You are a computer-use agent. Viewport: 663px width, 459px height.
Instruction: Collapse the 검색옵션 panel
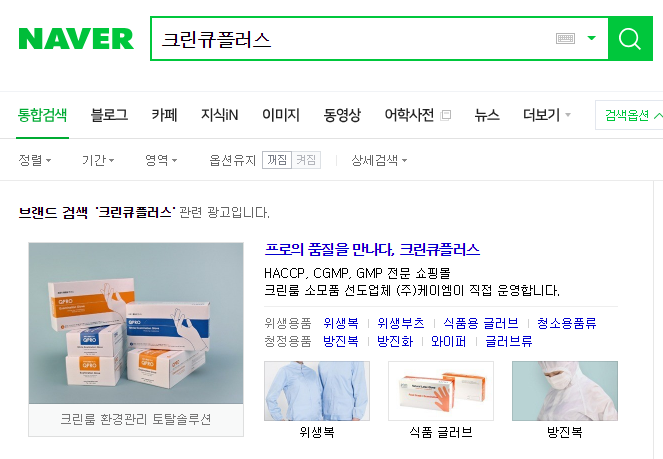pos(630,115)
